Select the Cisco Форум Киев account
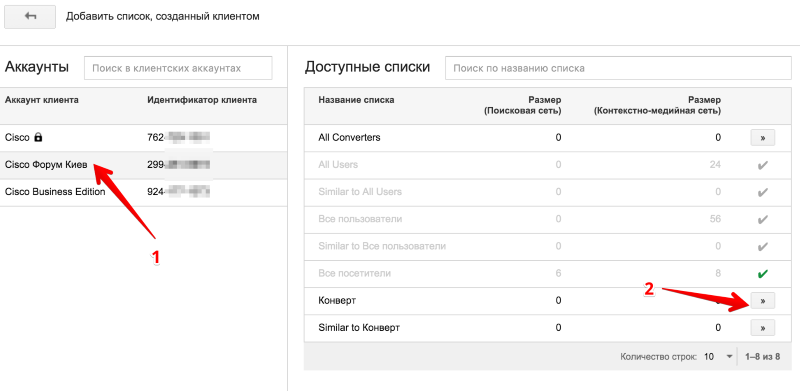 click(143, 165)
